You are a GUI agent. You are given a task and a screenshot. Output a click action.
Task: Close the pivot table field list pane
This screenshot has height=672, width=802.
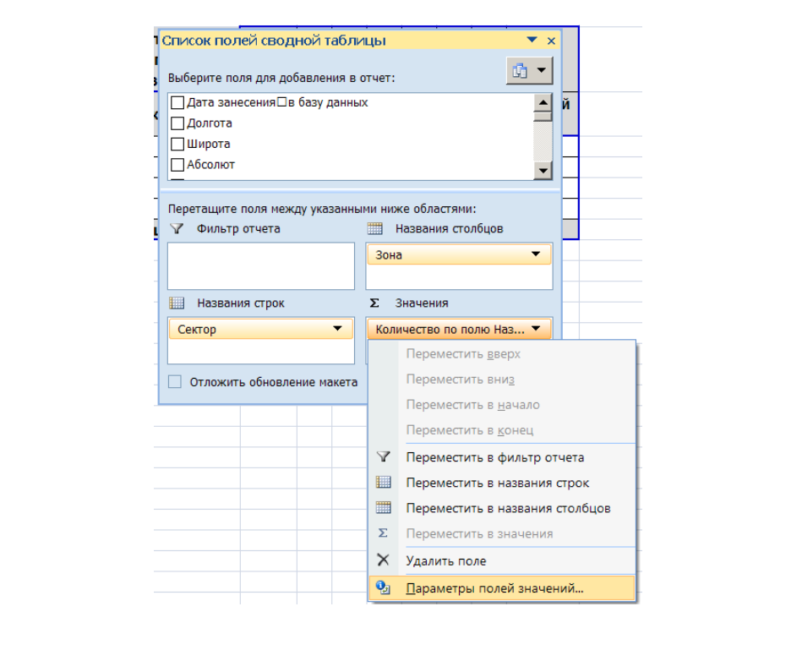[x=552, y=41]
